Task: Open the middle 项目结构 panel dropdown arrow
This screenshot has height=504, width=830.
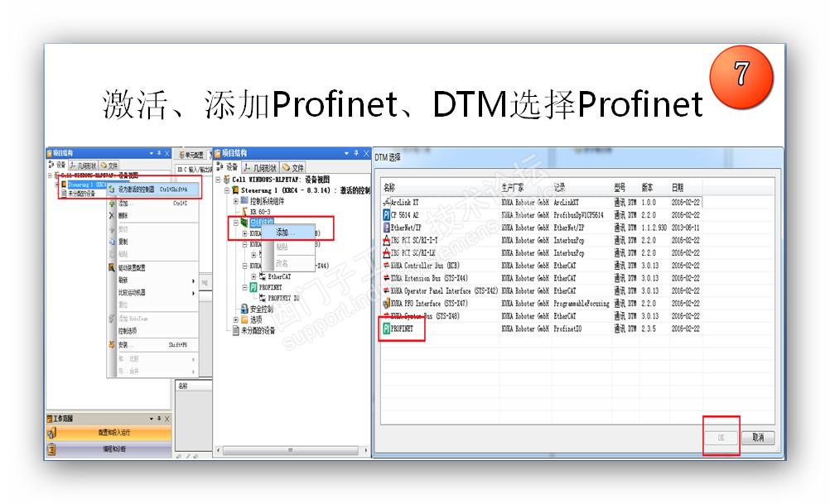Action: pyautogui.click(x=347, y=153)
